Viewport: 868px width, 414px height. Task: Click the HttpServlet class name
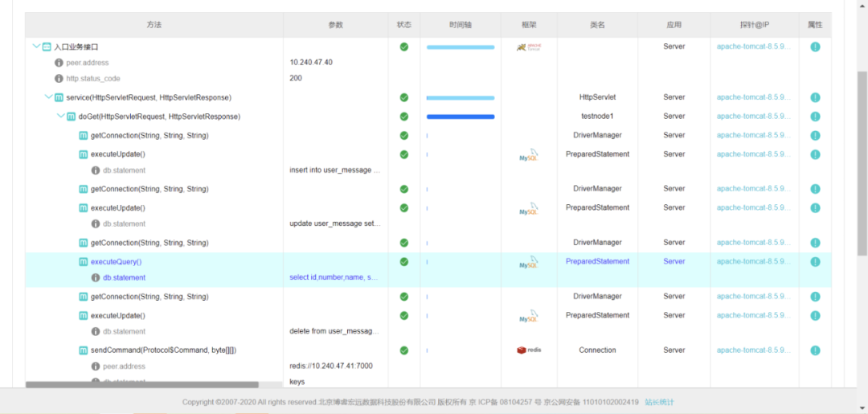pyautogui.click(x=597, y=96)
